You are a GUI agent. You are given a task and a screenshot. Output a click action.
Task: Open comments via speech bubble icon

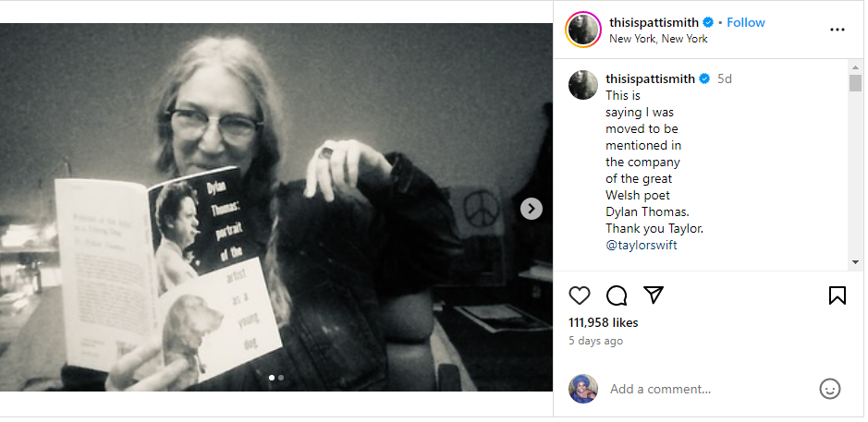coord(617,295)
